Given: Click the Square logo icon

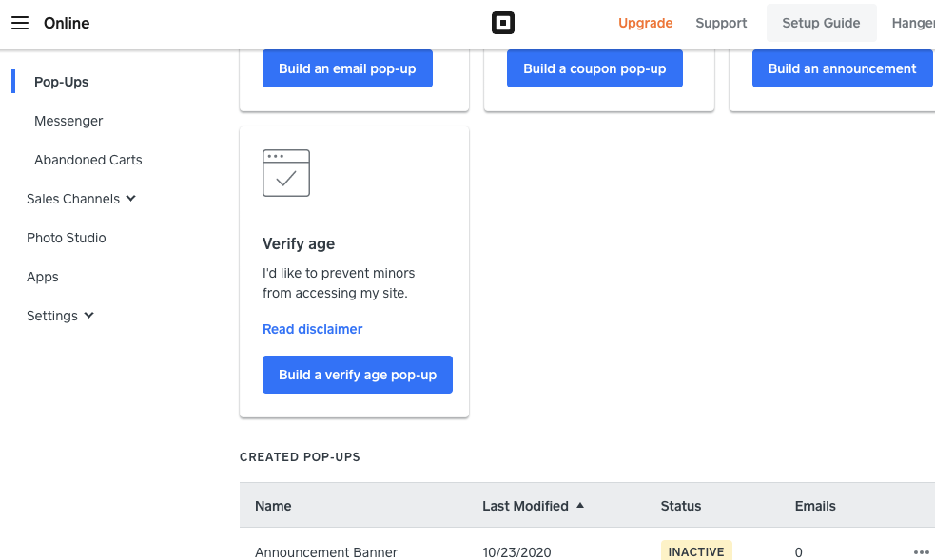Looking at the screenshot, I should 503,23.
